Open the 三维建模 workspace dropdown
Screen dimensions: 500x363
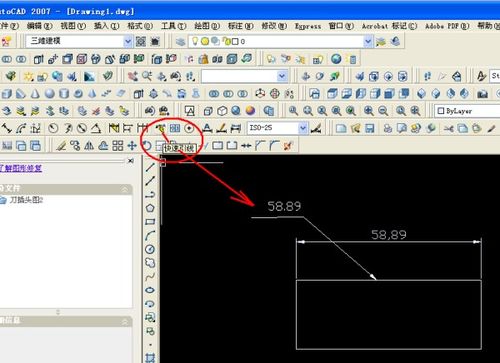[128, 41]
